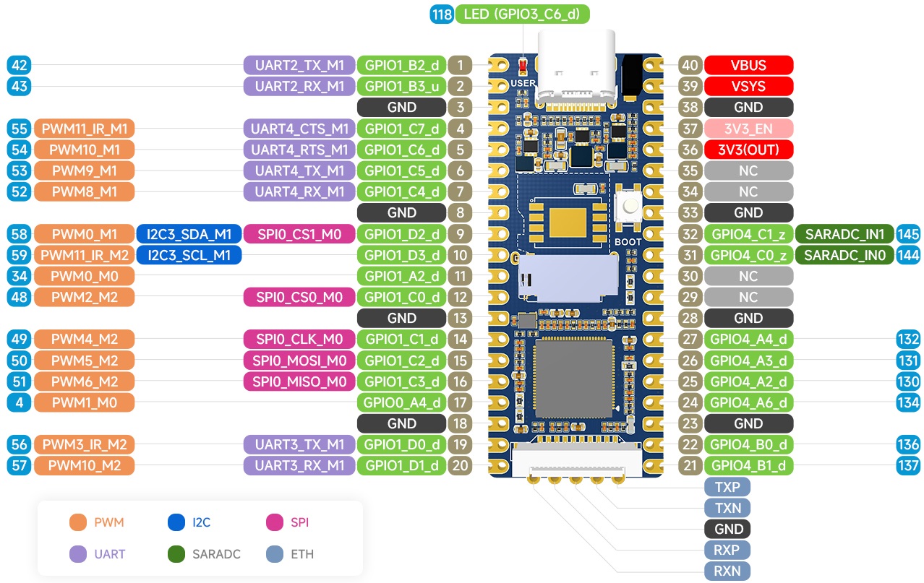Click the PWM0_M1 label

tap(84, 234)
